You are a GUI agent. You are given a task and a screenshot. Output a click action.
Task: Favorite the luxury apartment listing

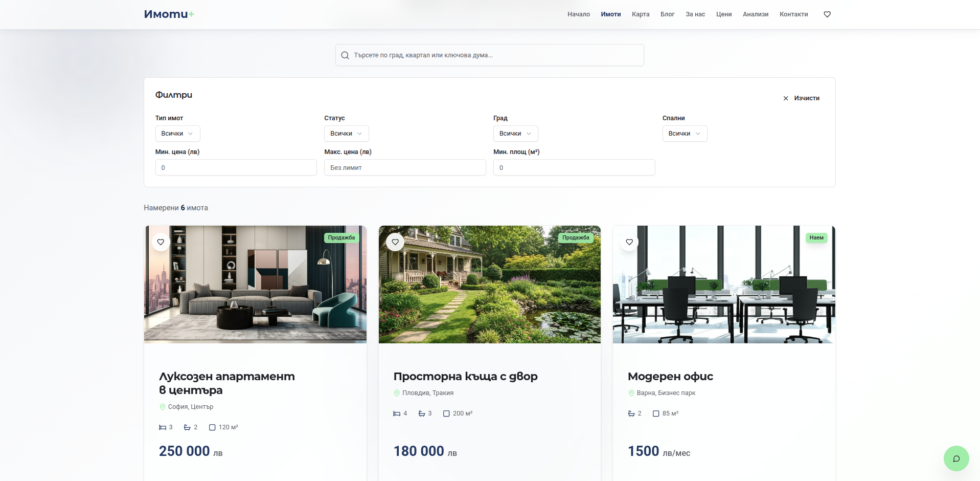click(161, 242)
